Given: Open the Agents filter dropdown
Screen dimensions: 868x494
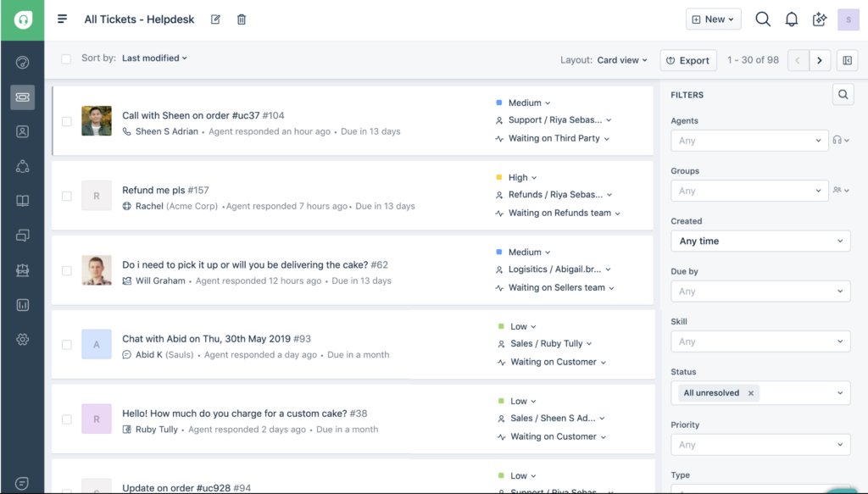Looking at the screenshot, I should (x=749, y=141).
